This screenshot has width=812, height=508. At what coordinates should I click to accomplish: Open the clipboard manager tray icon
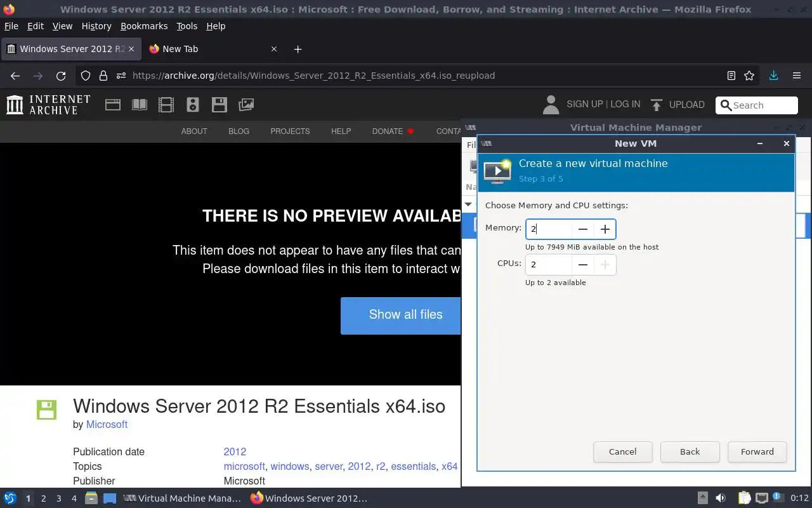coord(744,498)
